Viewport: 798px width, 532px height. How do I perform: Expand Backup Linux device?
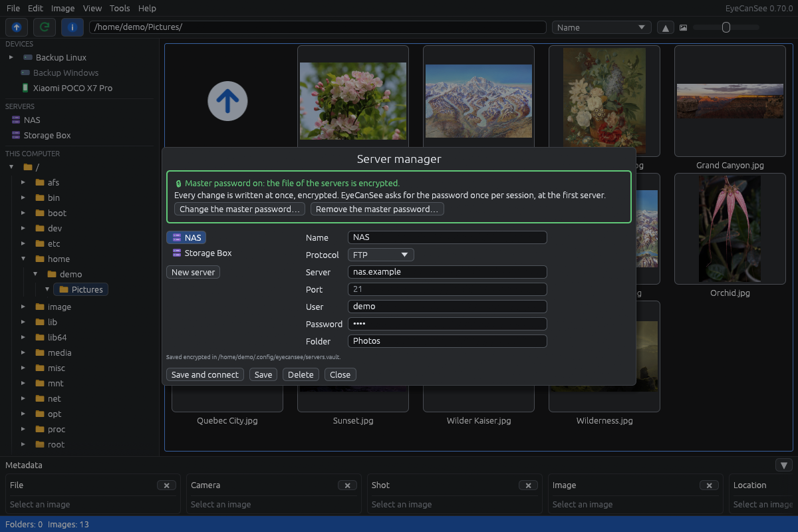click(11, 57)
